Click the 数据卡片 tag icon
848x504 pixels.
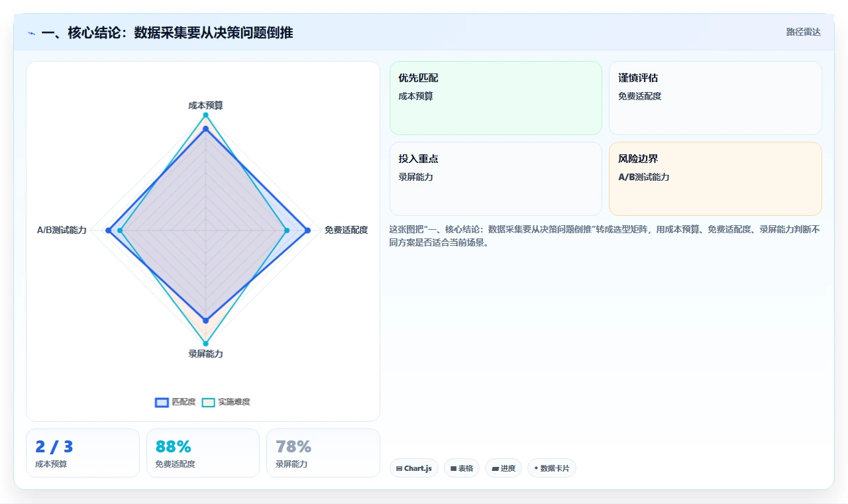tap(536, 468)
